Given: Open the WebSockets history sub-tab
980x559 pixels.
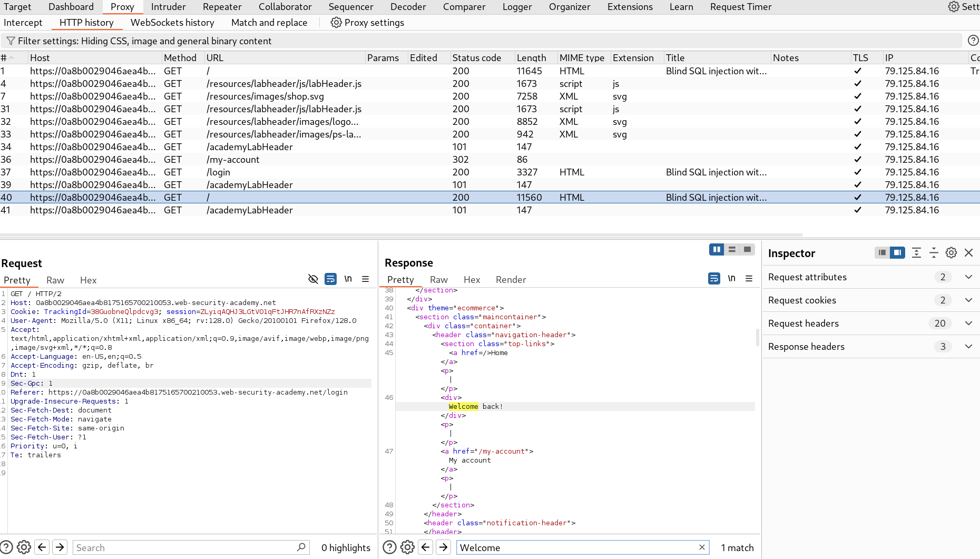Looking at the screenshot, I should [x=172, y=23].
